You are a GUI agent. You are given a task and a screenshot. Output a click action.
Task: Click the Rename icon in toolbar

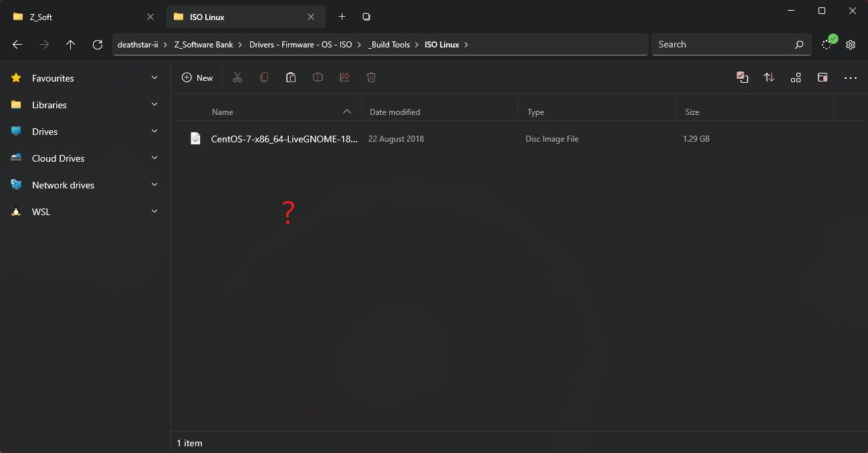318,78
